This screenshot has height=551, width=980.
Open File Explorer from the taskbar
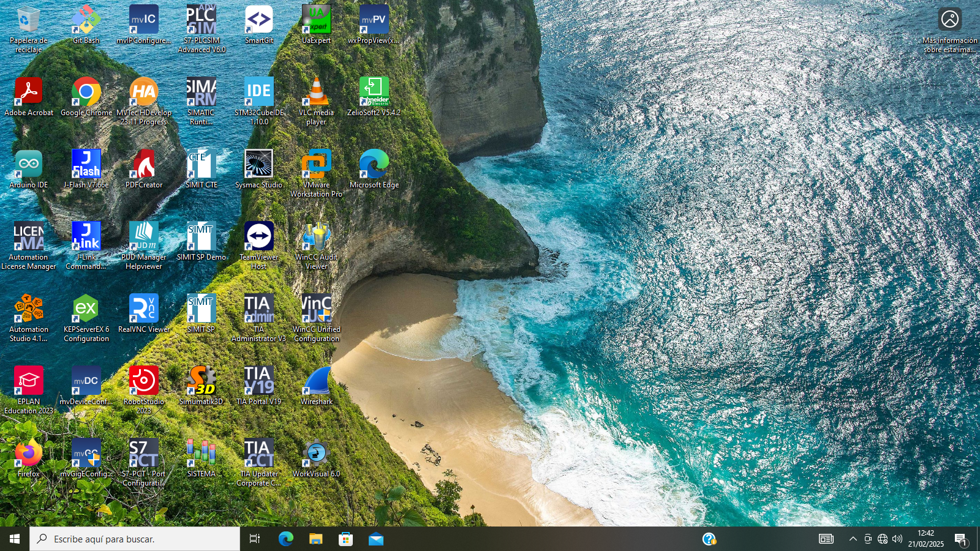pyautogui.click(x=315, y=539)
